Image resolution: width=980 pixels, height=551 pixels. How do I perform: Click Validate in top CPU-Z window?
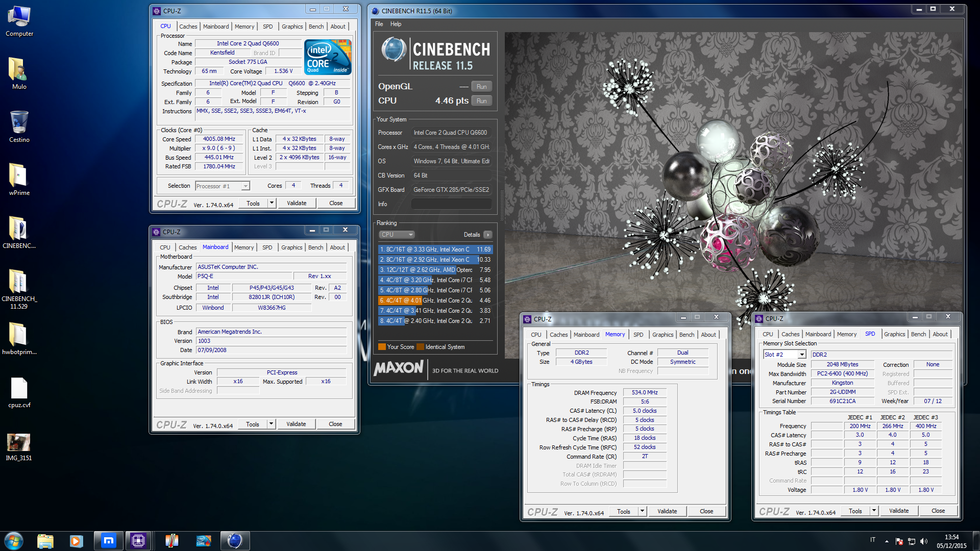[x=297, y=203]
